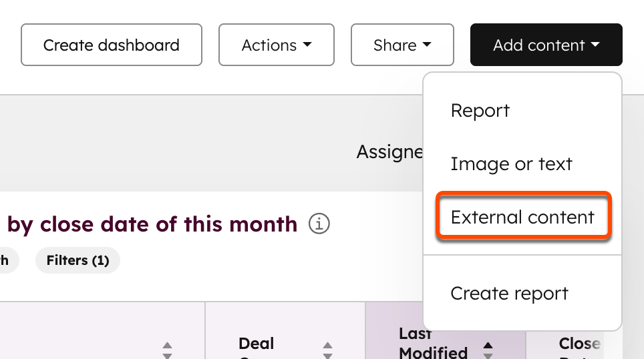Click the Share caret arrow

click(427, 44)
